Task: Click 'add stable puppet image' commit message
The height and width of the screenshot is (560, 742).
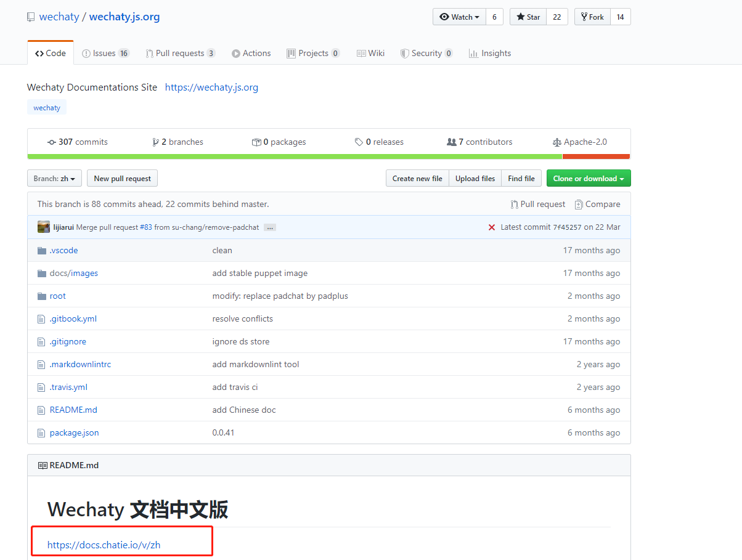Action: click(260, 273)
